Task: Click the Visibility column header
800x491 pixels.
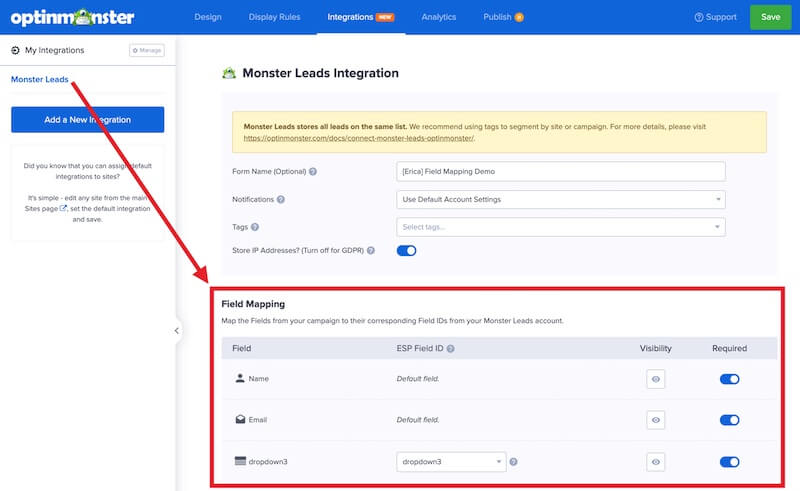Action: (656, 349)
